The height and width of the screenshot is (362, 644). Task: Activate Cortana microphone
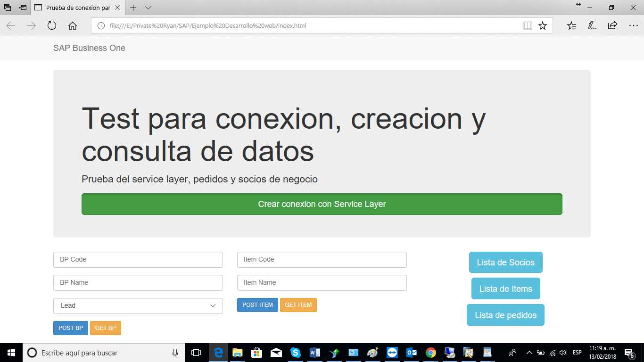point(175,353)
